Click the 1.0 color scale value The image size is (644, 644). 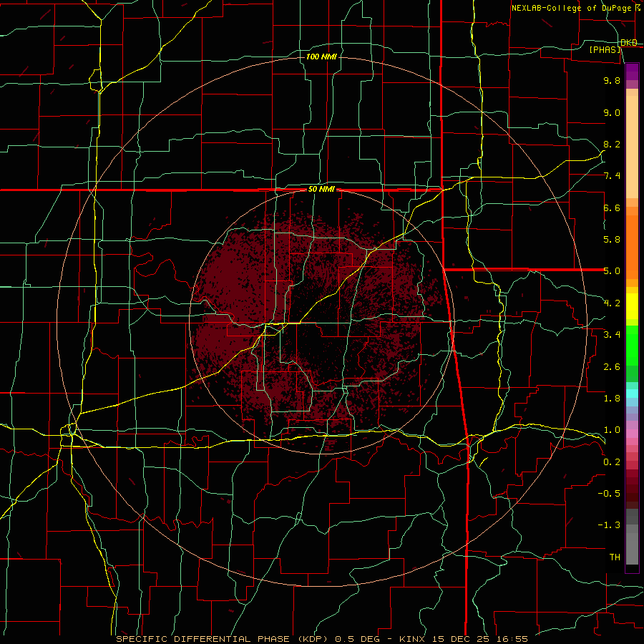tap(612, 430)
